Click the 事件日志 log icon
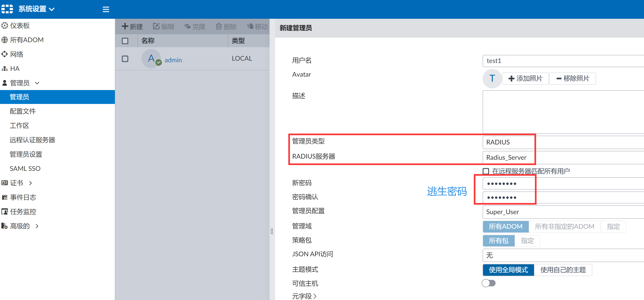 5,197
